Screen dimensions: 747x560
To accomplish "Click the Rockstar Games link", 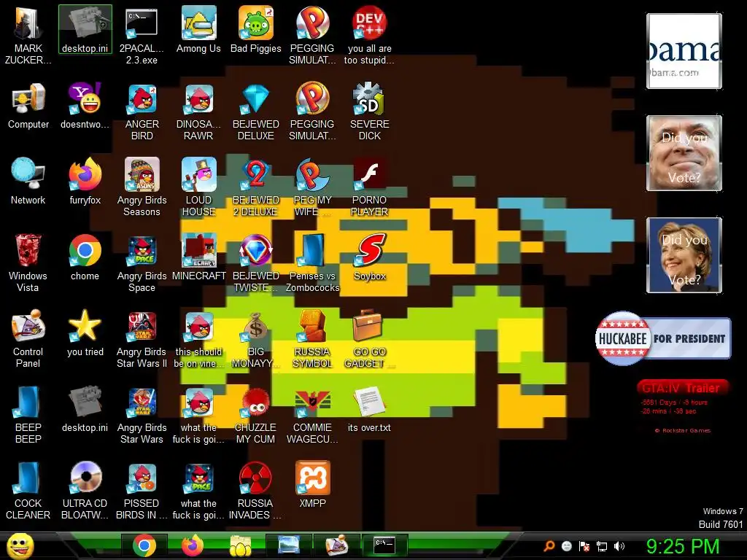I will click(x=683, y=430).
